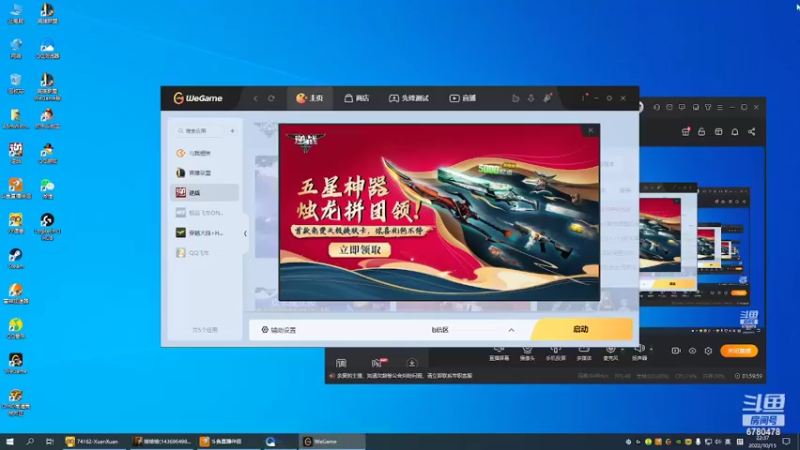Open notifications bell in streaming window
Viewport: 800px width, 450px height.
(735, 132)
